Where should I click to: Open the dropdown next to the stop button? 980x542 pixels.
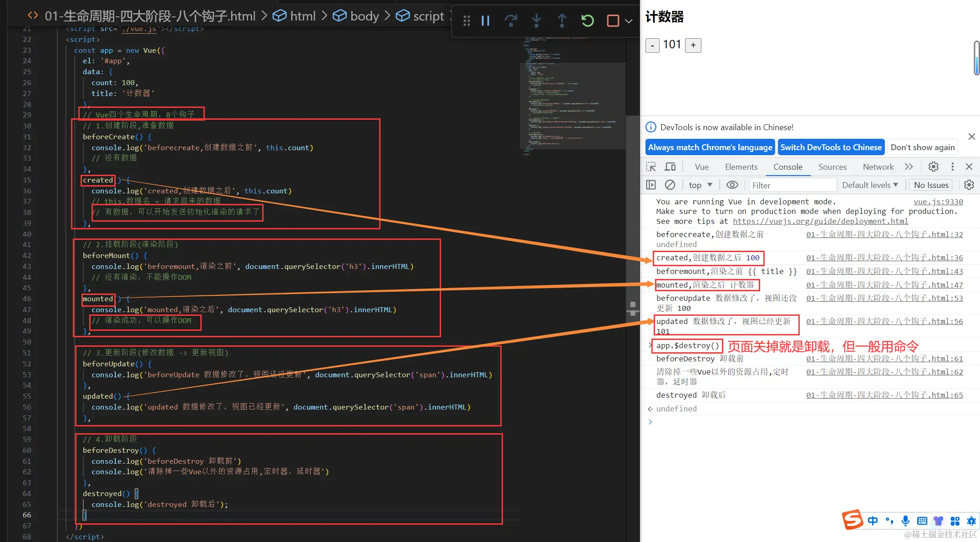[x=629, y=21]
